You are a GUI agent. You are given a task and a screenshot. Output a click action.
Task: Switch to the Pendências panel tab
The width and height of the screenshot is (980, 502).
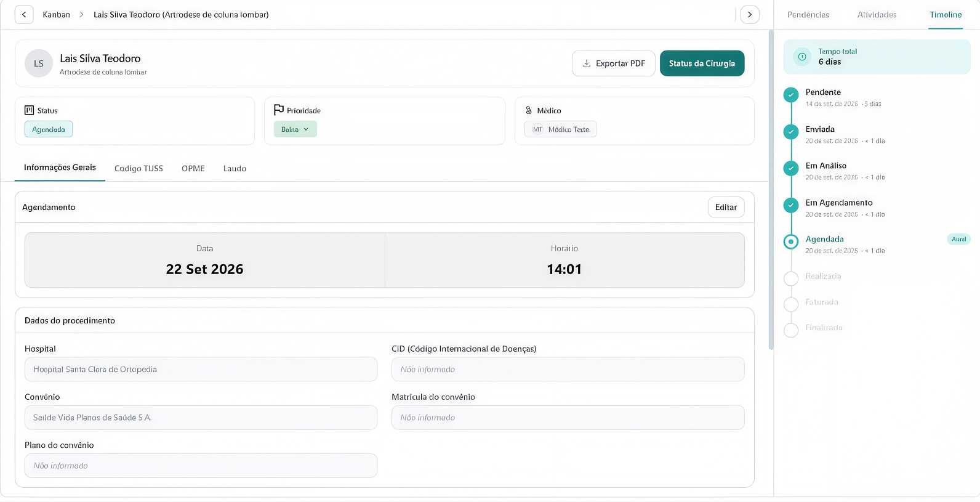coord(808,15)
